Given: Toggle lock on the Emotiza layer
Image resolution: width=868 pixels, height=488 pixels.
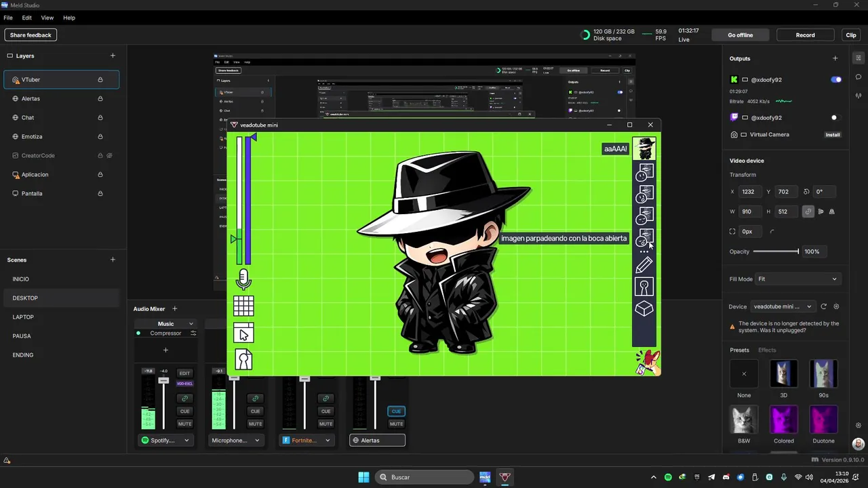Looking at the screenshot, I should pyautogui.click(x=100, y=136).
